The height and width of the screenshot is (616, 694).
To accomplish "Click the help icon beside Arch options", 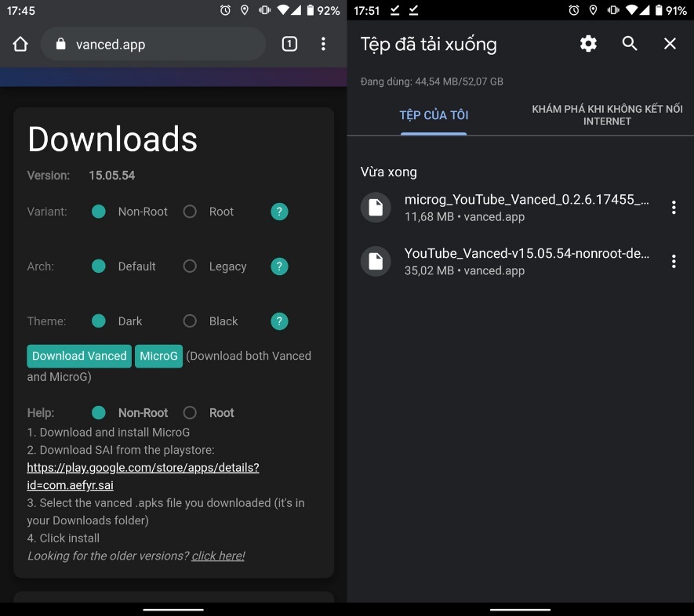I will click(x=279, y=266).
